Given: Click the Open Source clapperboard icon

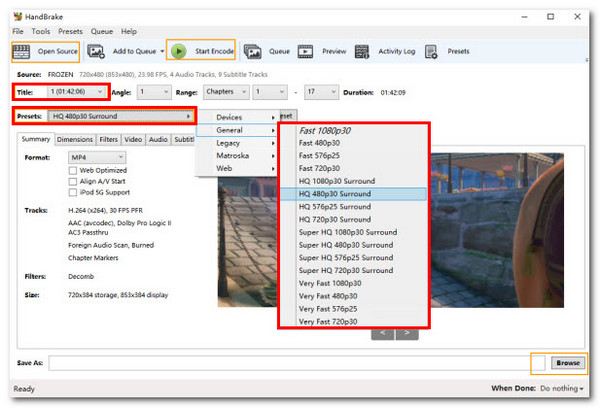Looking at the screenshot, I should tap(21, 51).
